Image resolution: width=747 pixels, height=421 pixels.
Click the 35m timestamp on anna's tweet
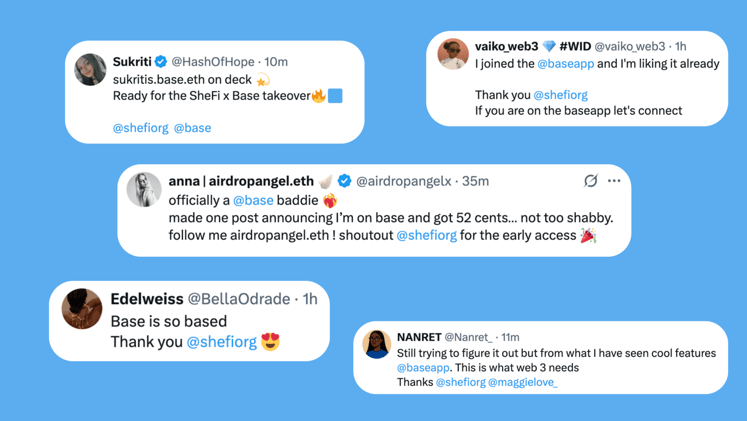coord(475,181)
